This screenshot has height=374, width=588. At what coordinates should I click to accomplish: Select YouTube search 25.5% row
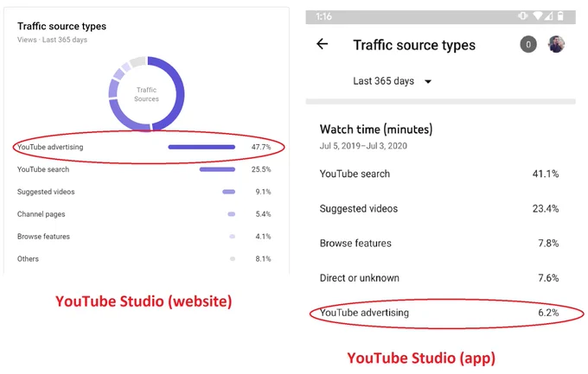click(144, 169)
